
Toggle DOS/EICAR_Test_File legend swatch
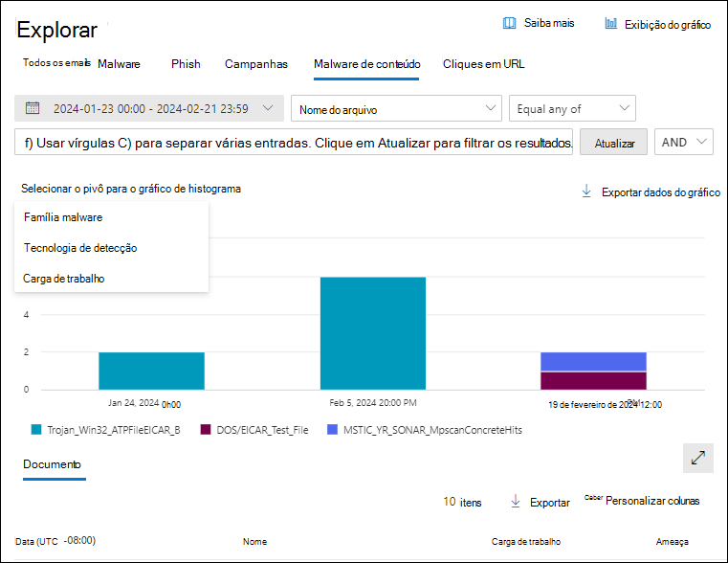pyautogui.click(x=206, y=430)
